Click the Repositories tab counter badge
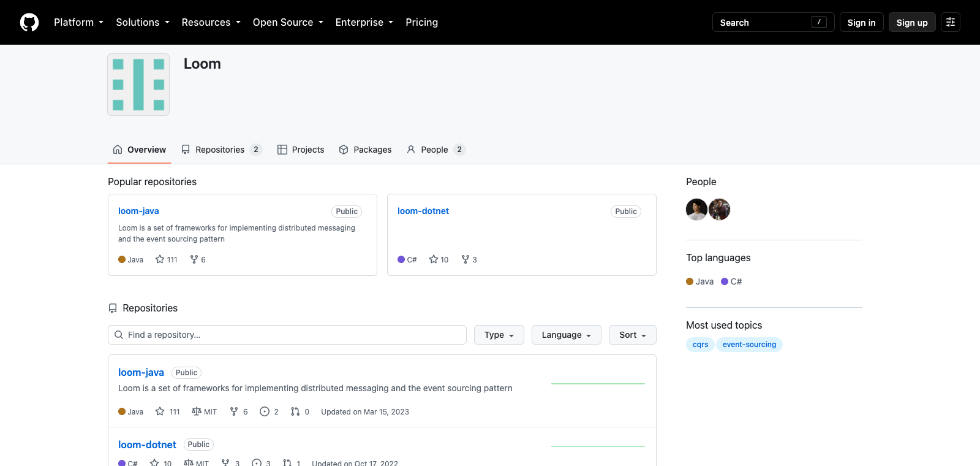Screen dimensions: 980x466 tap(256, 150)
